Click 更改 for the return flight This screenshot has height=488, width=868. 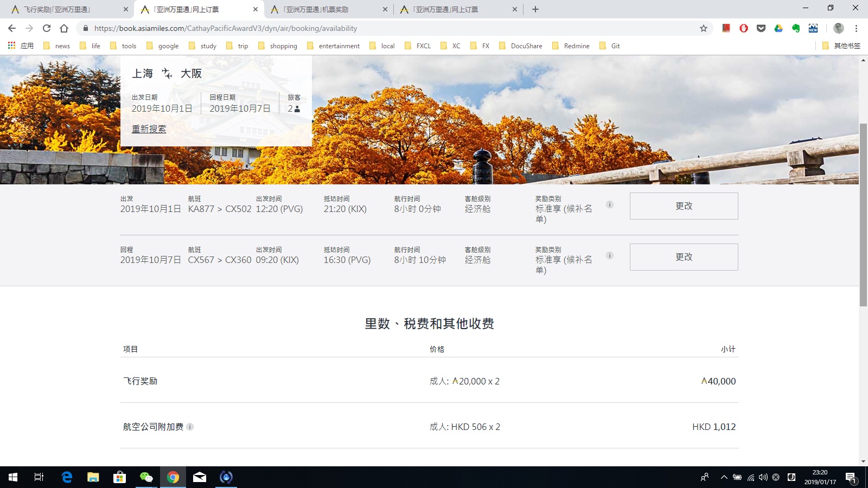[x=684, y=257]
